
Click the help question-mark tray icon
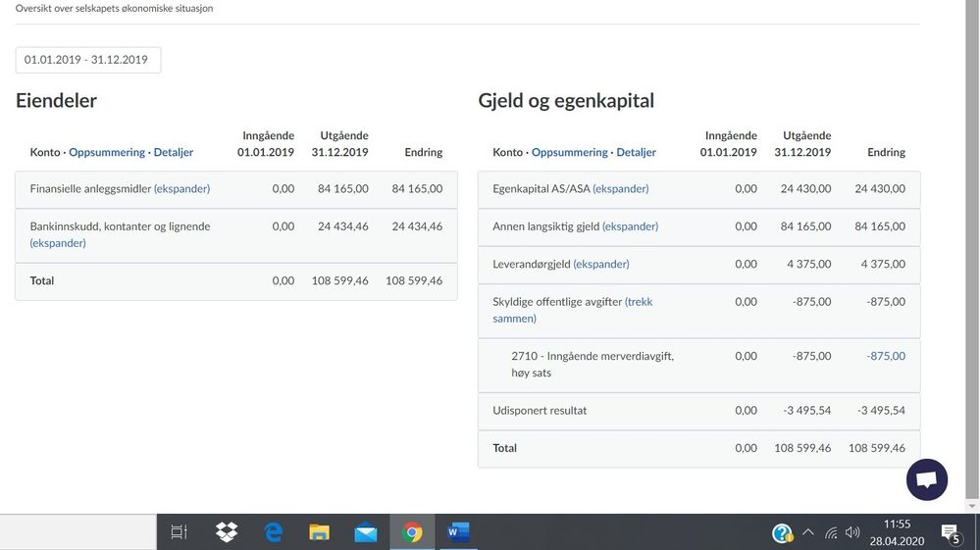[782, 532]
